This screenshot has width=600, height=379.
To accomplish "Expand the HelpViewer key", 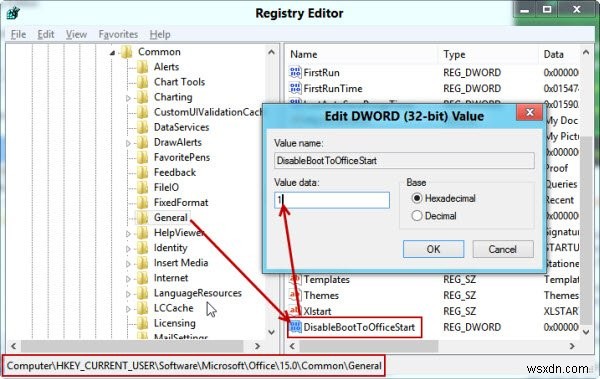I will 128,234.
